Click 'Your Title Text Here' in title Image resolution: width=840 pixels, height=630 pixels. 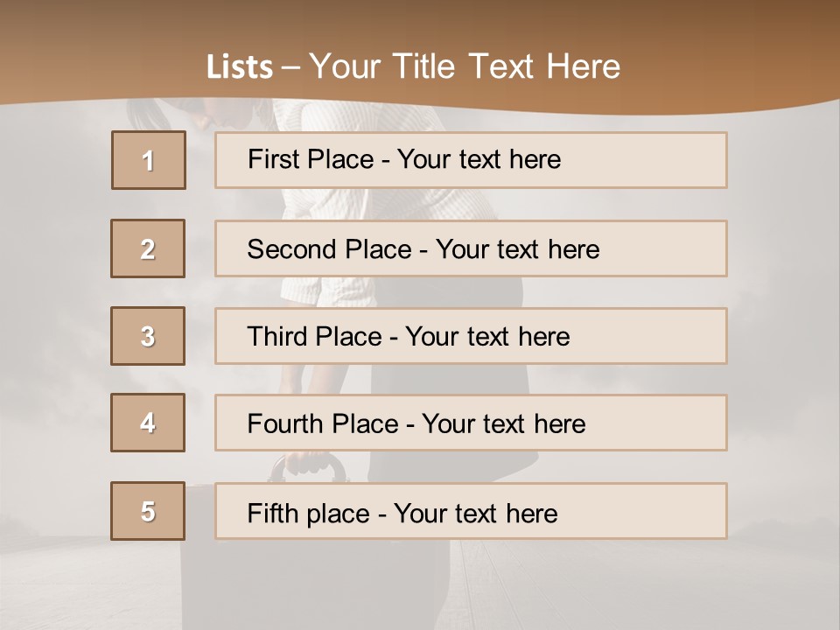coord(465,66)
